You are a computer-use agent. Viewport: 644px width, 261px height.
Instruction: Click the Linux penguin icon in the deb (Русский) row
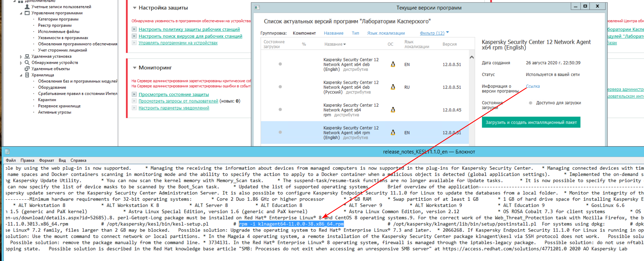(393, 87)
